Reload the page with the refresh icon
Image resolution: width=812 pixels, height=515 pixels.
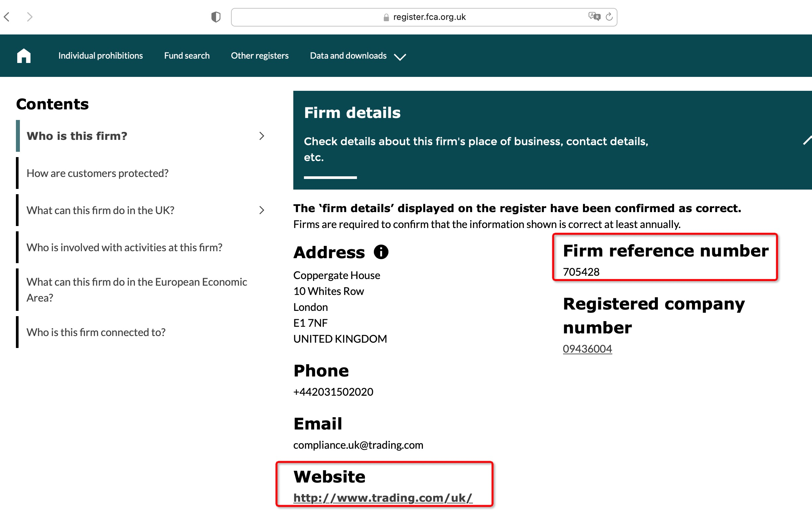coord(609,17)
